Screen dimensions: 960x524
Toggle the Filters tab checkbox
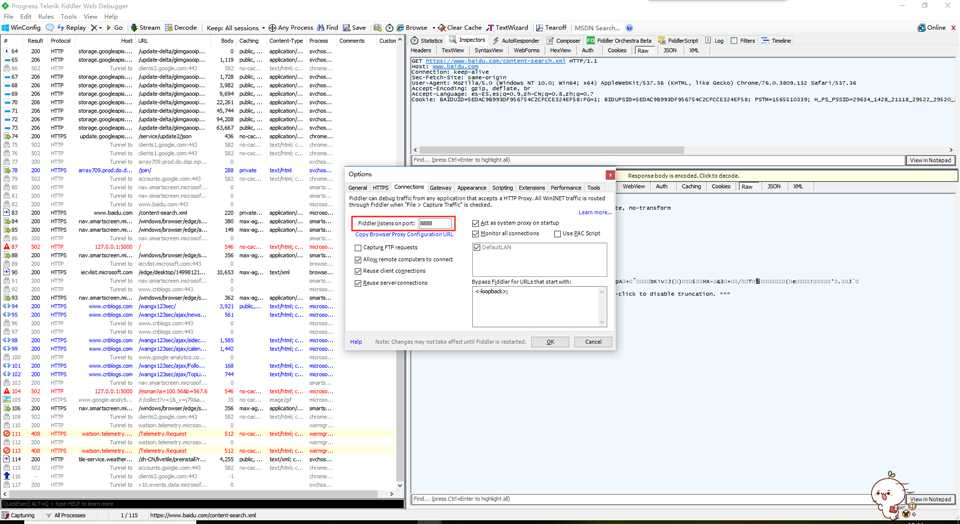click(734, 40)
